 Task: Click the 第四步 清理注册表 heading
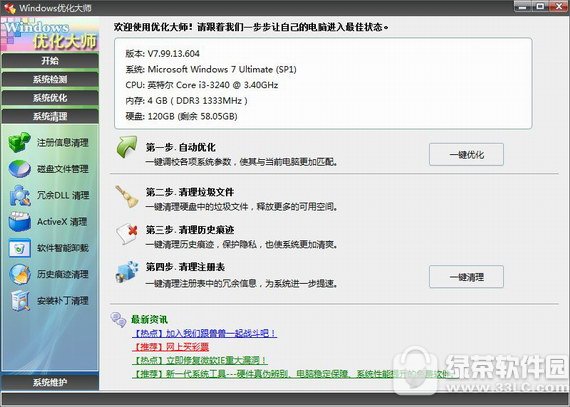click(185, 267)
